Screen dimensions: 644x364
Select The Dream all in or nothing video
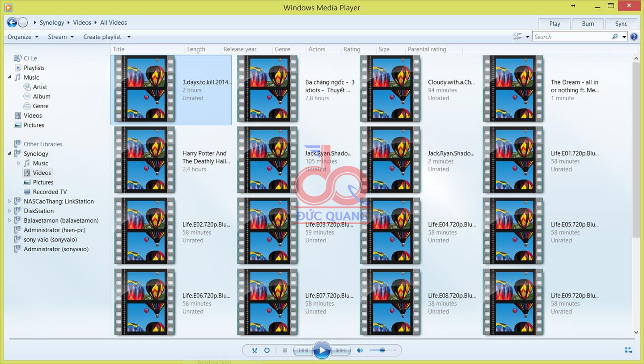(513, 89)
